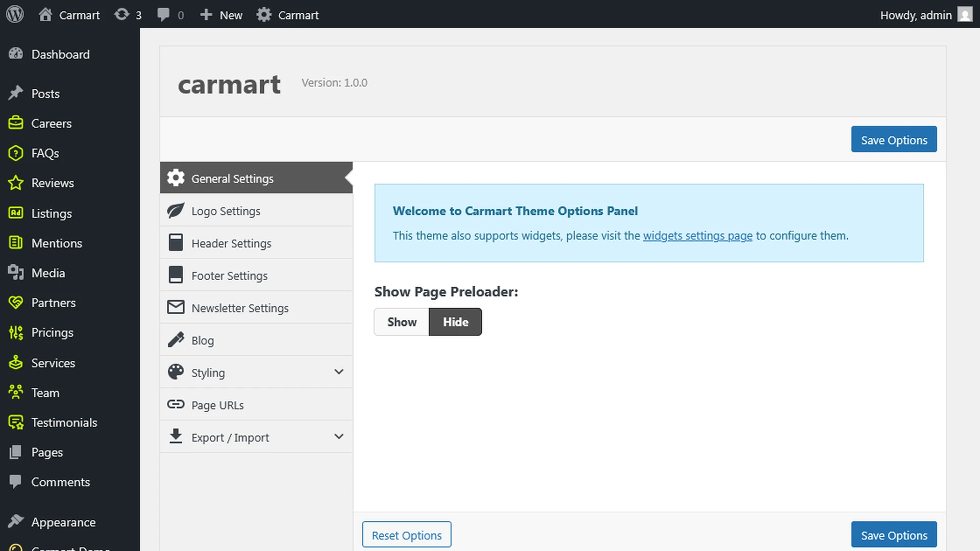Image resolution: width=980 pixels, height=551 pixels.
Task: Click the Reset Options button
Action: [407, 535]
